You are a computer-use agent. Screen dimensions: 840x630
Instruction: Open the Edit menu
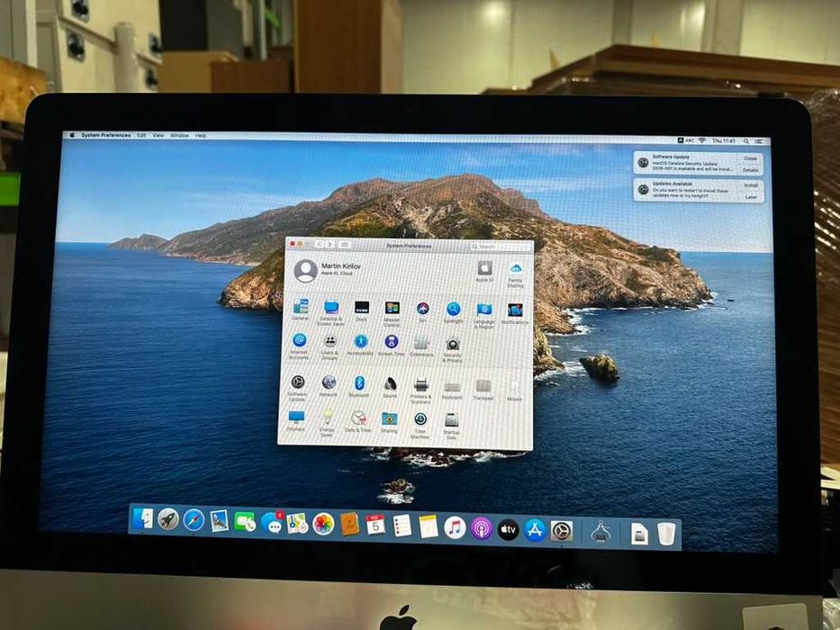point(141,136)
